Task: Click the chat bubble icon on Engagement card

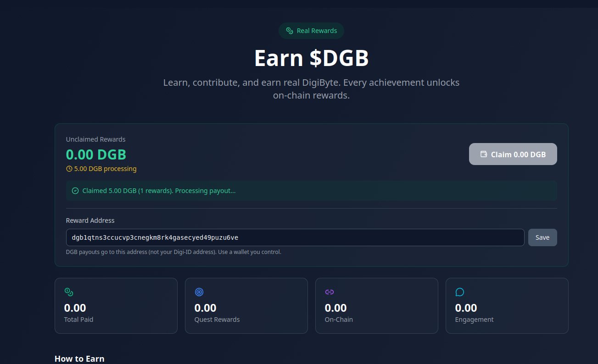Action: (460, 292)
